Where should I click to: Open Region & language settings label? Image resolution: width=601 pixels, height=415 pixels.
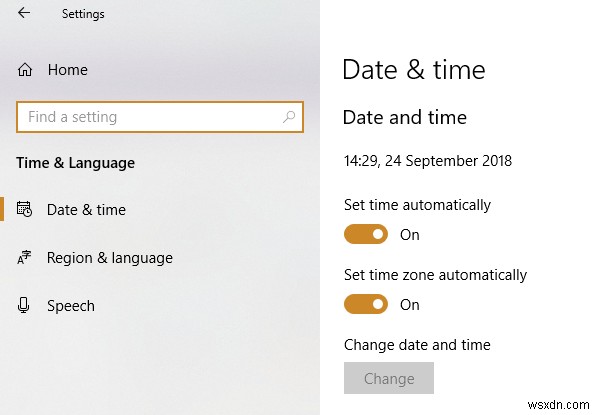(109, 258)
